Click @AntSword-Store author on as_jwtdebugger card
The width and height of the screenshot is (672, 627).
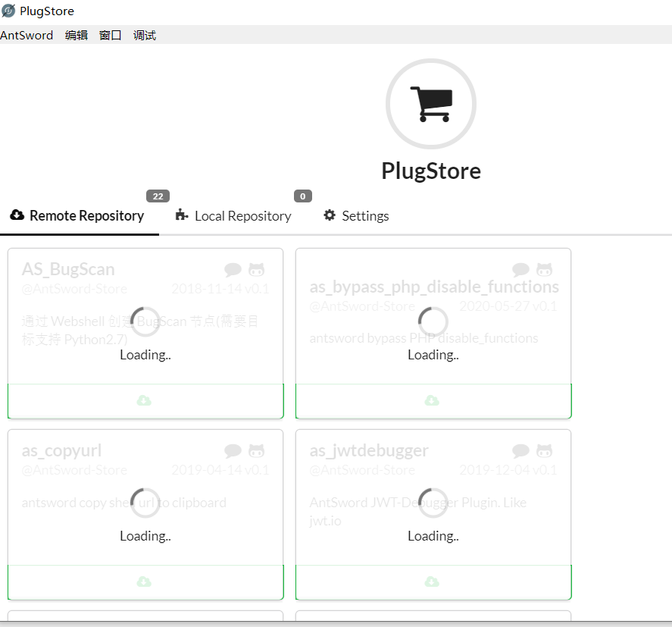pos(363,471)
